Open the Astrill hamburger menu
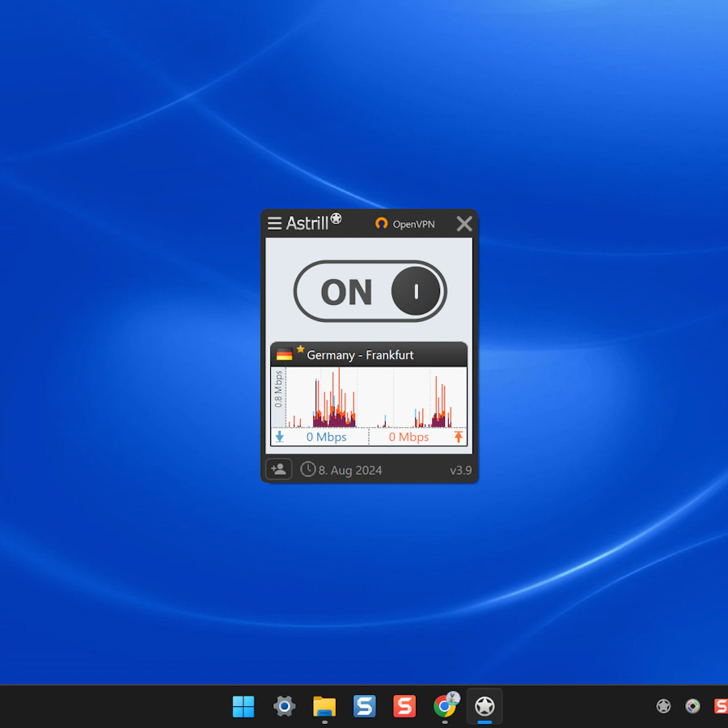Viewport: 728px width, 728px height. point(275,223)
